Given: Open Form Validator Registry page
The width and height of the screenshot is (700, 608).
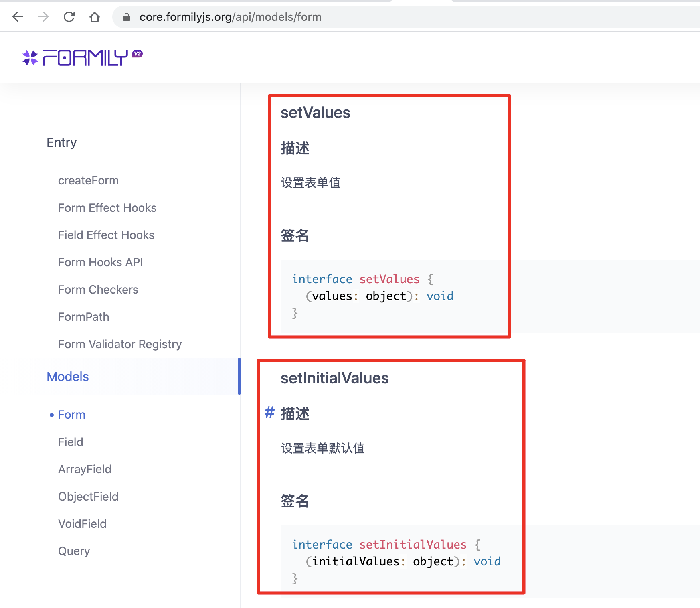Looking at the screenshot, I should pyautogui.click(x=120, y=344).
